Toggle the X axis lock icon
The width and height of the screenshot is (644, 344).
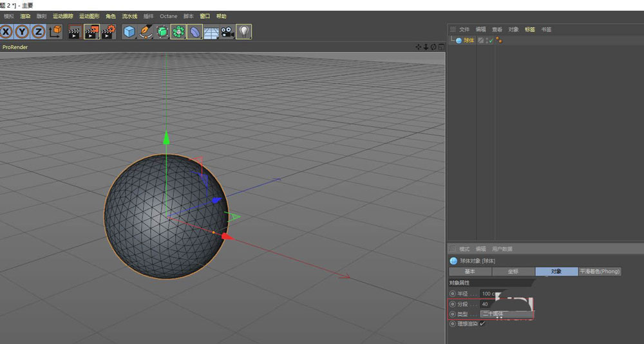point(7,32)
